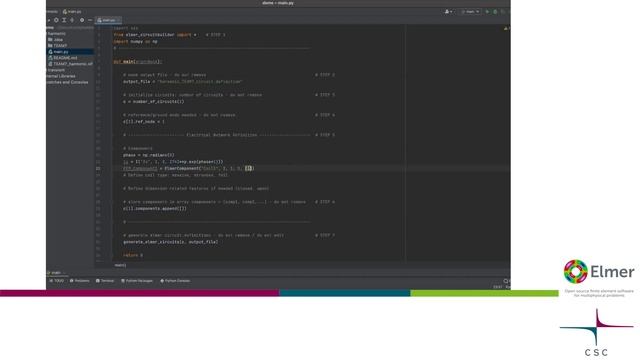Open inspection warnings indicator in editor

coord(506,28)
